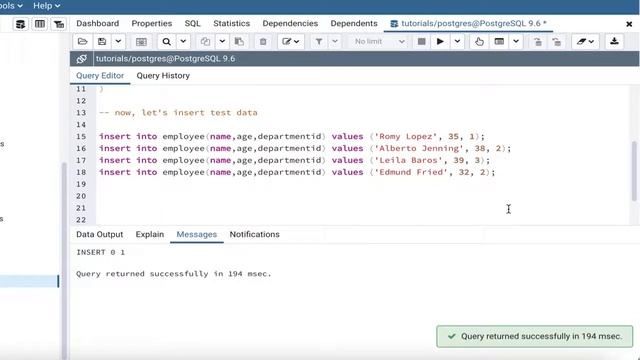Click the Save File icon
The height and width of the screenshot is (360, 640).
coord(102,41)
